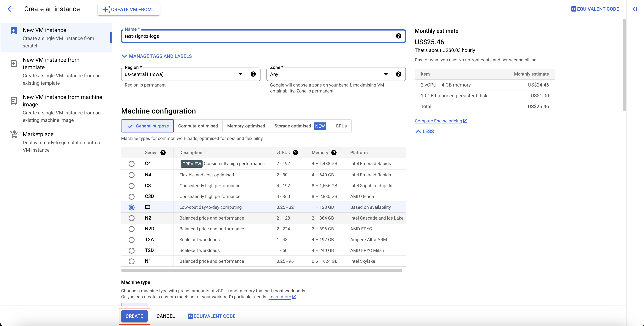Open Equivalent Code at top right
This screenshot has width=644, height=326.
pos(595,9)
